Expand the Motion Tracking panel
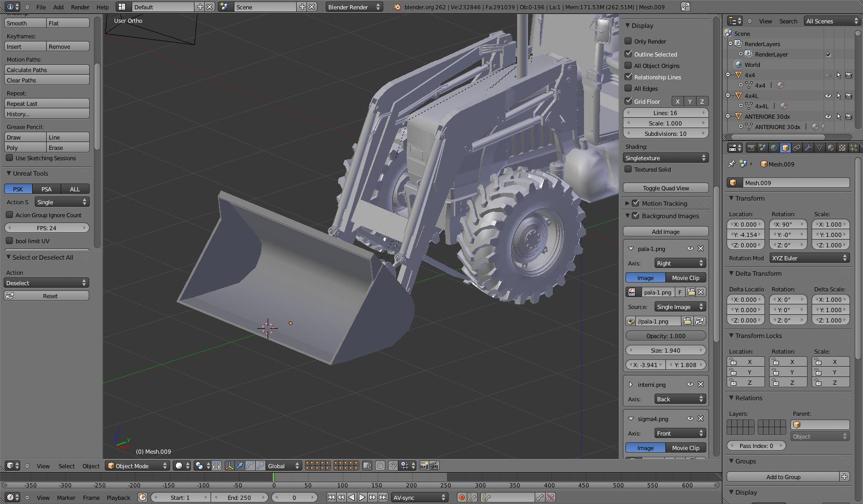Viewport: 863px width, 504px height. click(x=628, y=203)
